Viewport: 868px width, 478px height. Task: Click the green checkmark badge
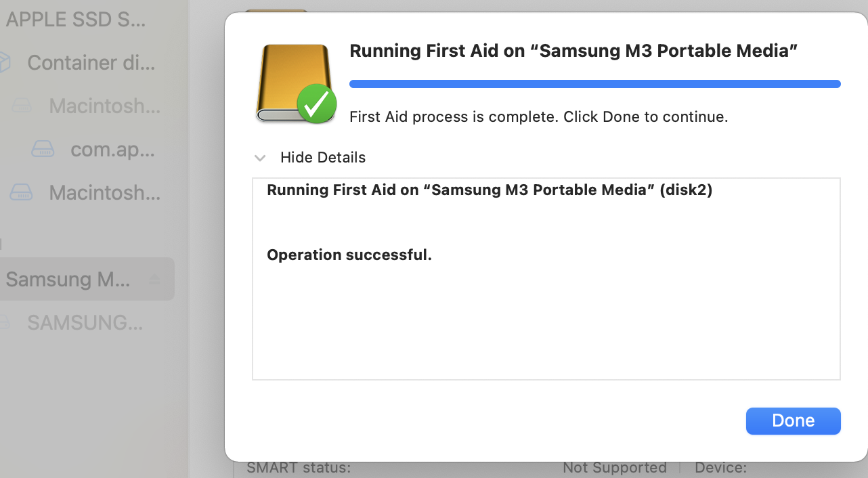pos(316,104)
